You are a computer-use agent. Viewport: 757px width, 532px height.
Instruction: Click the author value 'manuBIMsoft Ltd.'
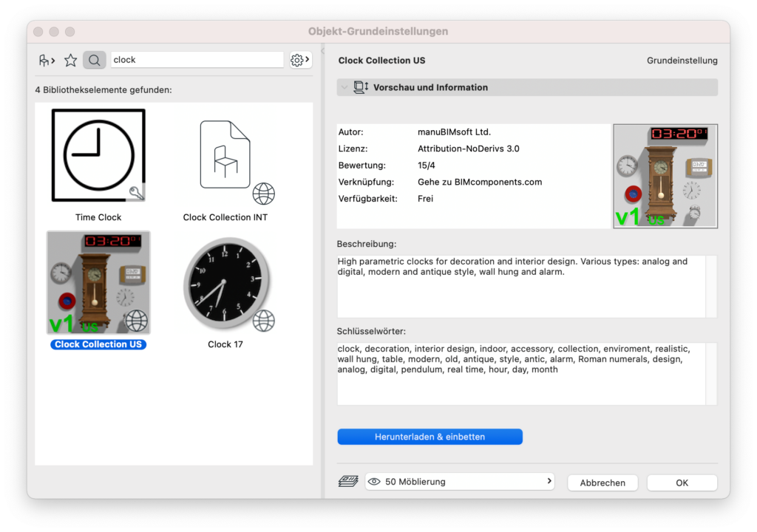pos(454,132)
